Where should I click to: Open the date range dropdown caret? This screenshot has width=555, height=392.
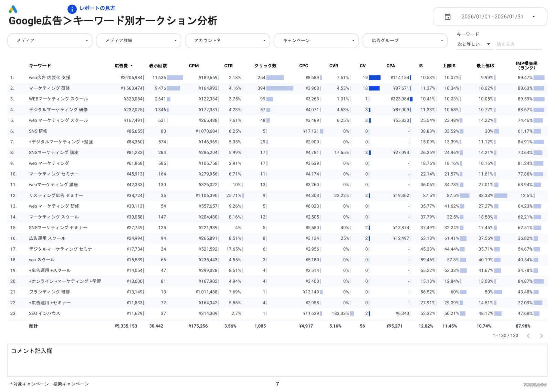534,16
